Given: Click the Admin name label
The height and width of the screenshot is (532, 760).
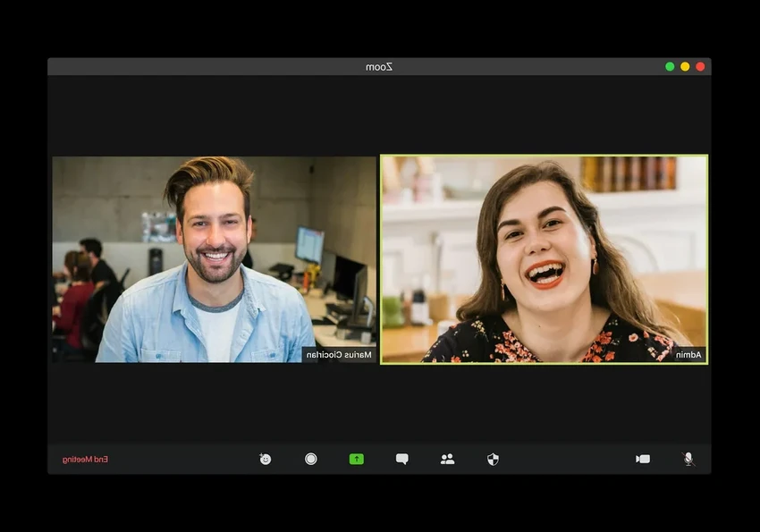Looking at the screenshot, I should (688, 355).
